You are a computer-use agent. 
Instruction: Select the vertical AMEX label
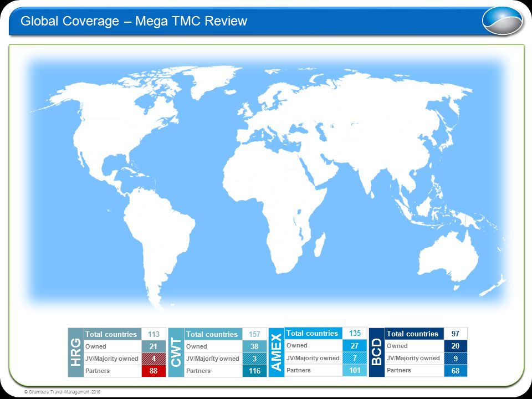277,352
